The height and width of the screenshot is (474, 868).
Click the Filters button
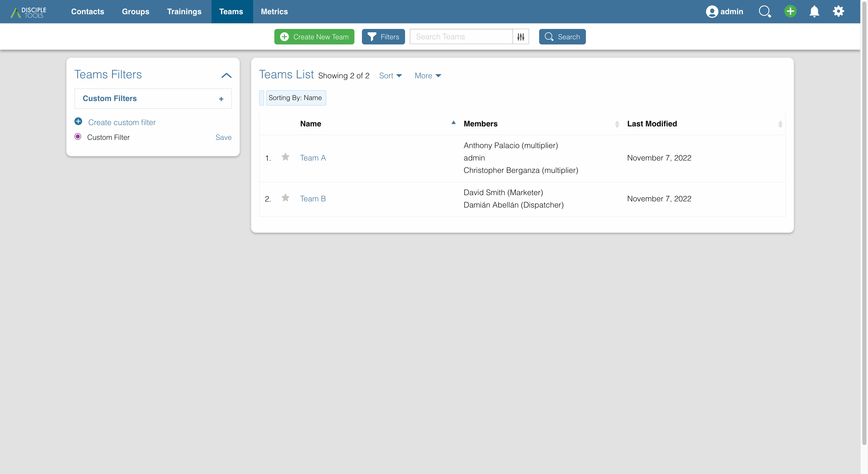point(383,37)
